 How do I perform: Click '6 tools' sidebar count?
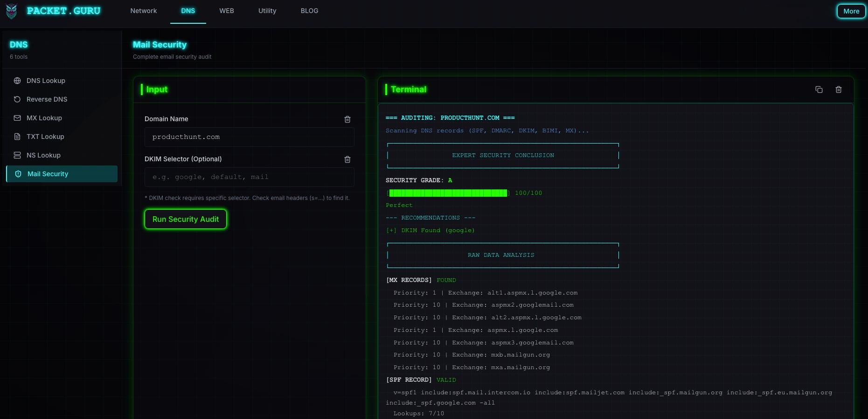click(x=19, y=57)
